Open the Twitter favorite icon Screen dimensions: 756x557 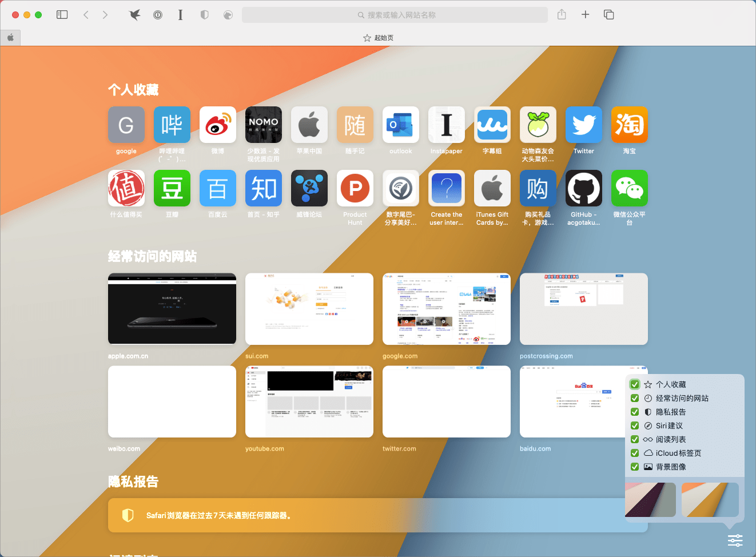584,125
